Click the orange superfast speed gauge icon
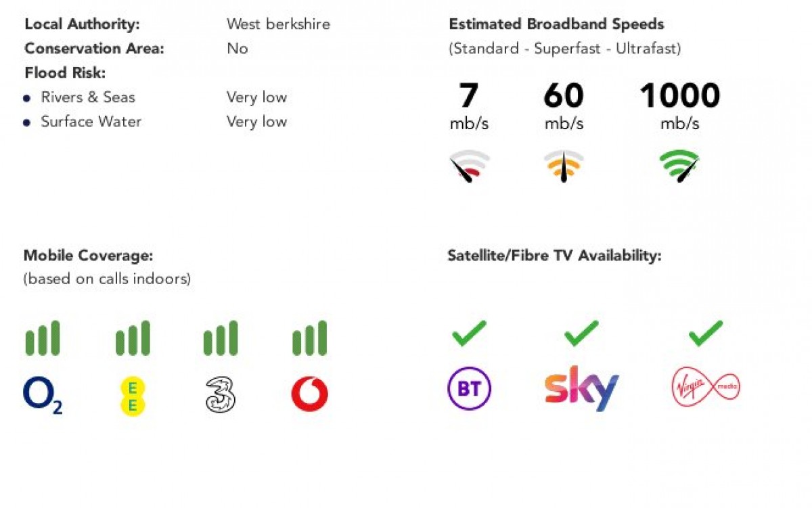The width and height of the screenshot is (812, 508). [564, 166]
